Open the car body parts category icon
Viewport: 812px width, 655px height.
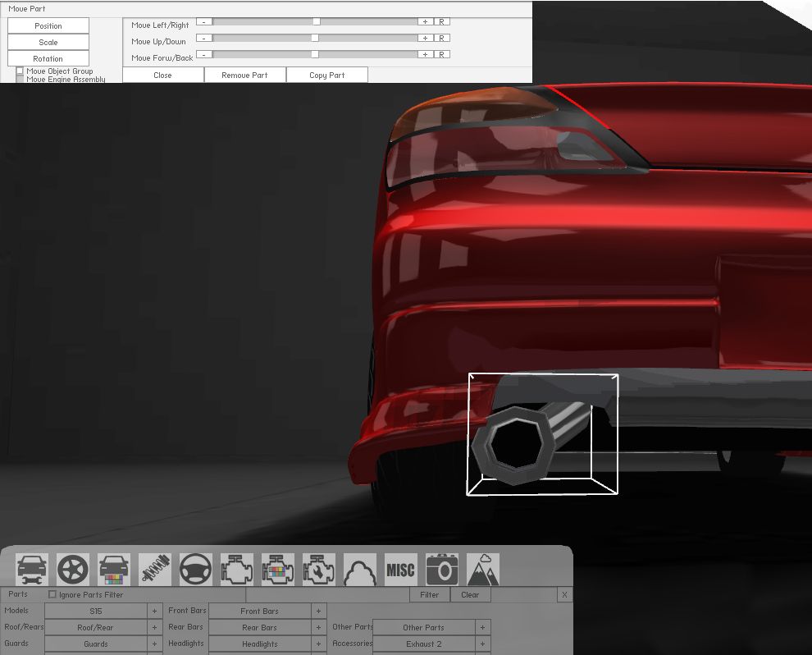coord(32,569)
